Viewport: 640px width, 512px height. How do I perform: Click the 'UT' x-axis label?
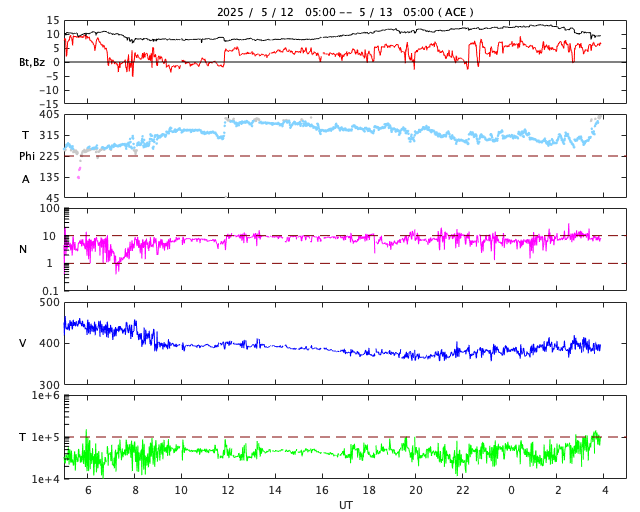[345, 505]
